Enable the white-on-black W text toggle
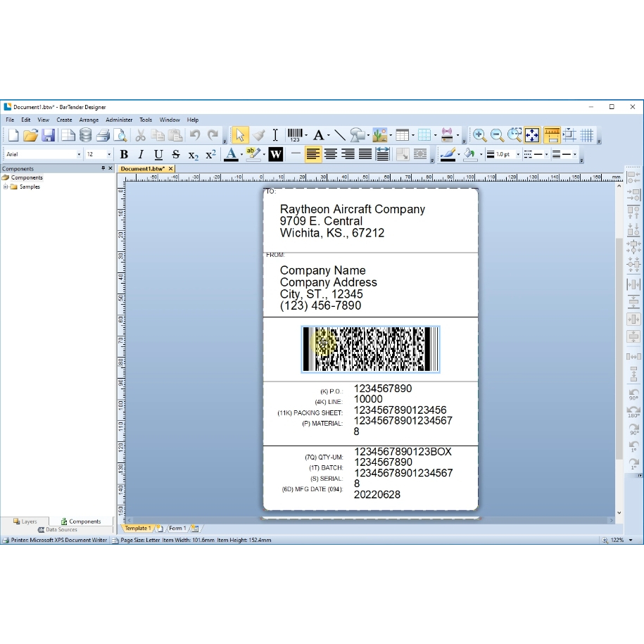 tap(275, 154)
